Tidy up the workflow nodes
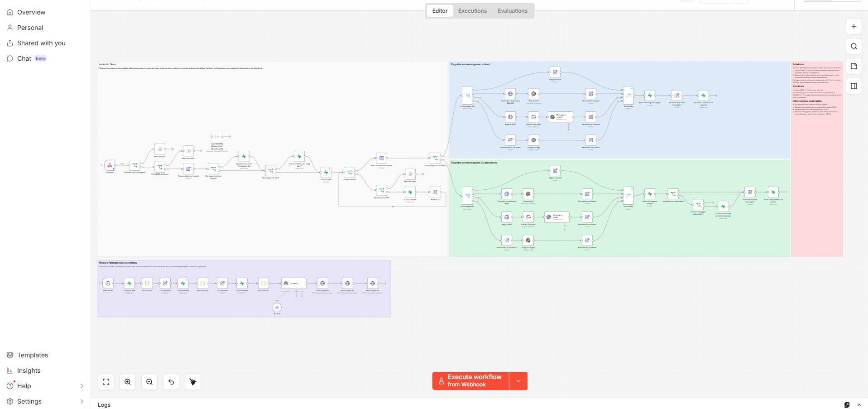This screenshot has width=868, height=409. [x=193, y=382]
